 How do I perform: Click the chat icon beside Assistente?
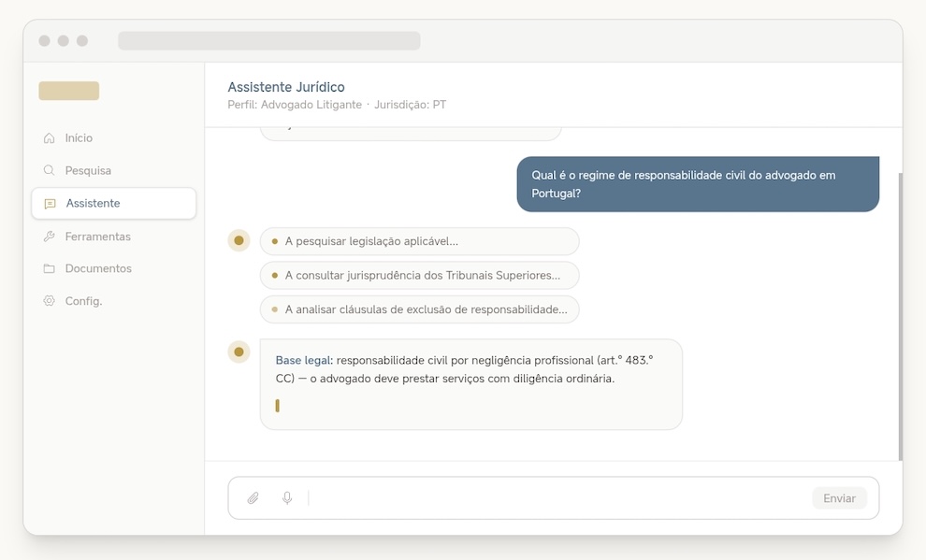tap(51, 204)
